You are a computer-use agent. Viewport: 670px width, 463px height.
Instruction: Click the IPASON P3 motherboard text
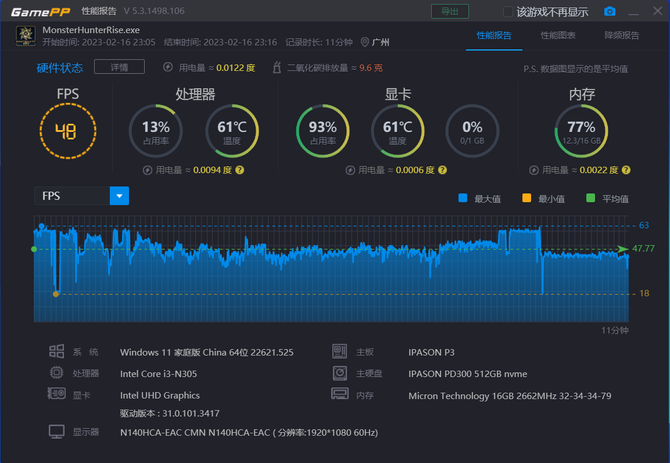coord(431,352)
